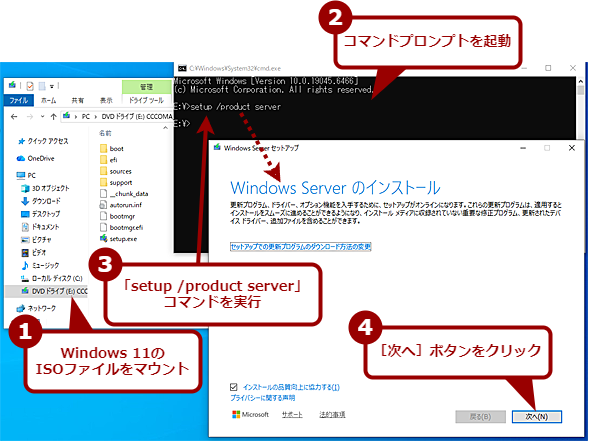Image resolution: width=589 pixels, height=442 pixels.
Task: Select PC in navigation pane
Action: coord(26,175)
